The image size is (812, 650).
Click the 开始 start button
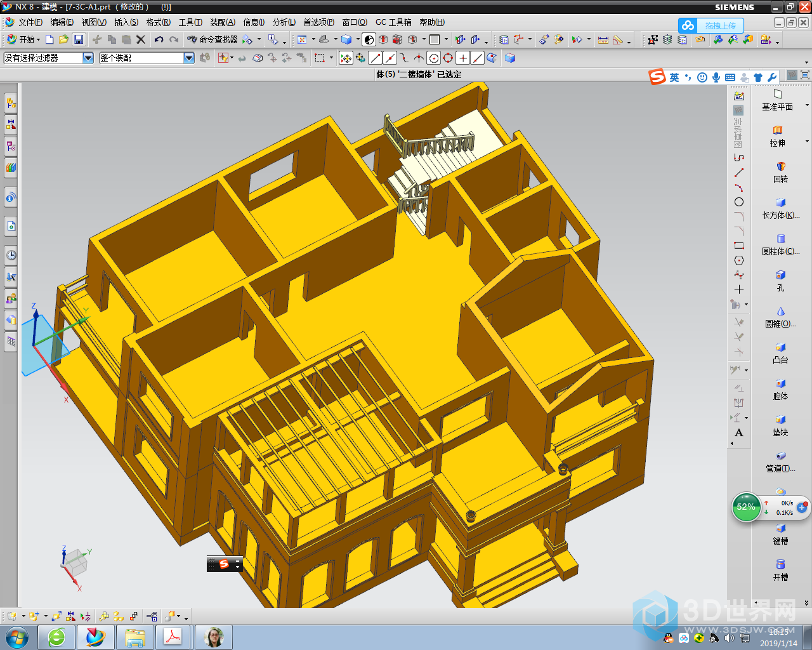21,39
